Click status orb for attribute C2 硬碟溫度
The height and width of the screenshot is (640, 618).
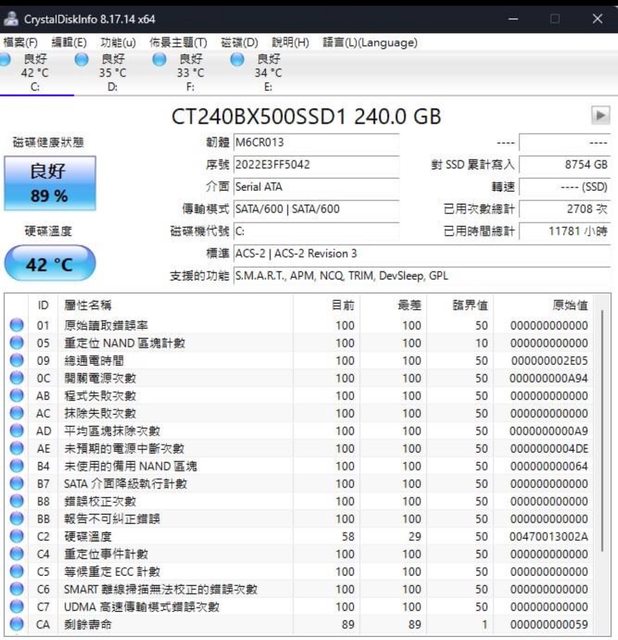point(17,537)
